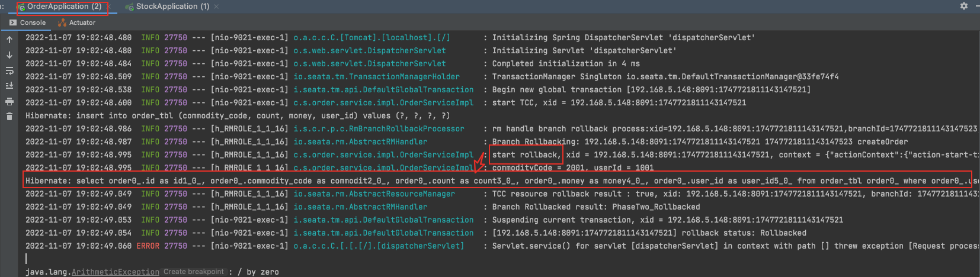
Task: Click the ERROR log level text
Action: tap(148, 246)
